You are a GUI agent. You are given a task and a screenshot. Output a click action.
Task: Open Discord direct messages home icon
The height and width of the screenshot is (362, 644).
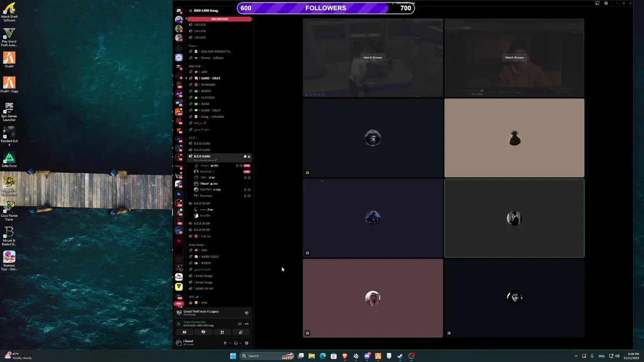tap(179, 11)
